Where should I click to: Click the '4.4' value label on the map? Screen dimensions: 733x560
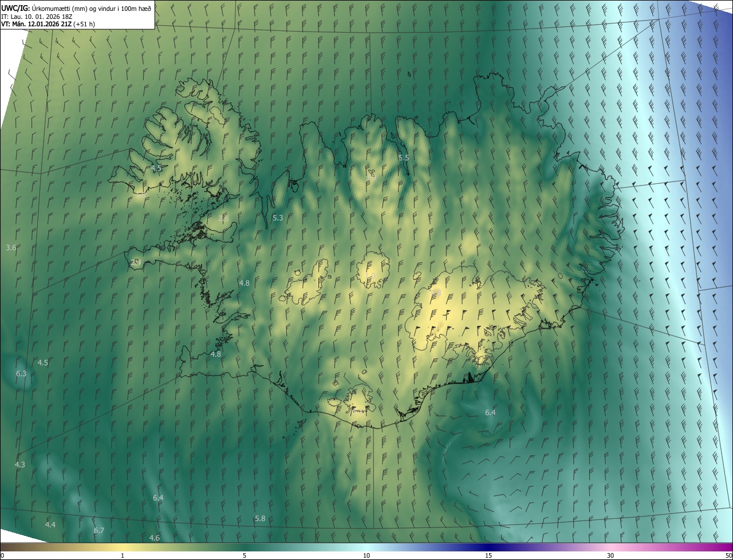tap(50, 525)
